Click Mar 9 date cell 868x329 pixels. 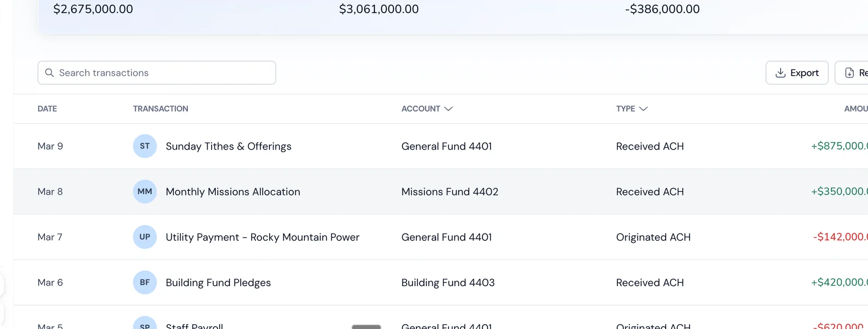[x=50, y=146]
